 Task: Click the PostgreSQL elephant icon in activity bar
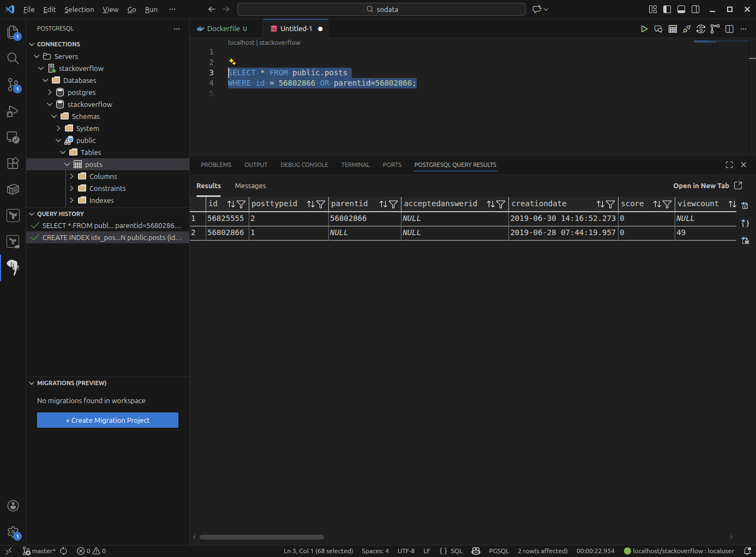tap(13, 267)
